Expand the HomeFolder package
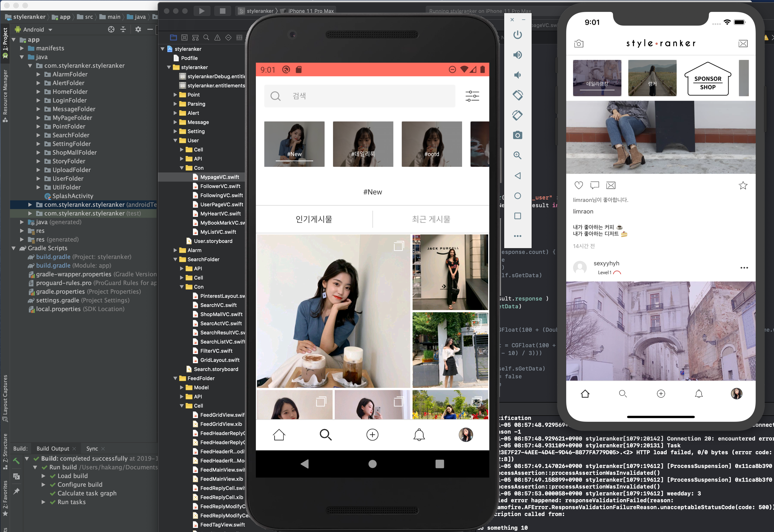Screen dimensions: 774x532 (x=38, y=92)
